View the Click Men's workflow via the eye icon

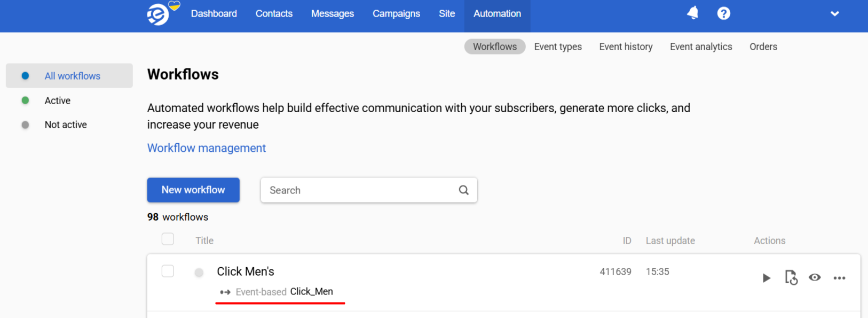coord(815,277)
